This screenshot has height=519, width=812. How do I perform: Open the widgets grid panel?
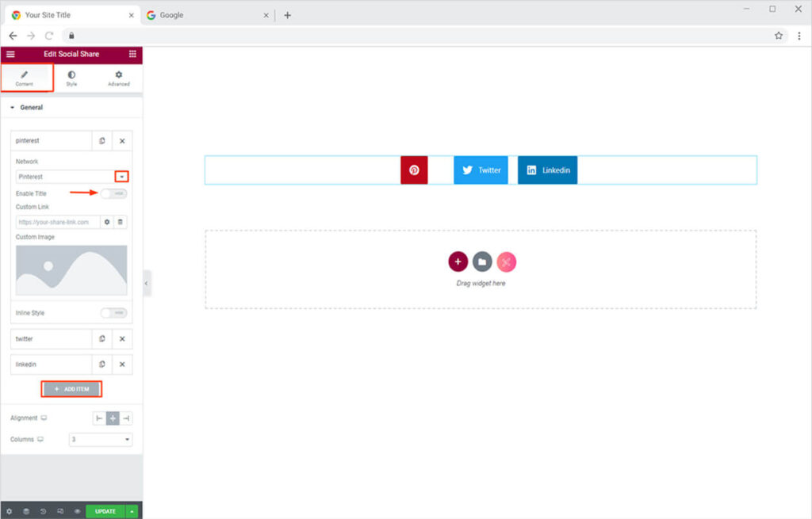[132, 54]
